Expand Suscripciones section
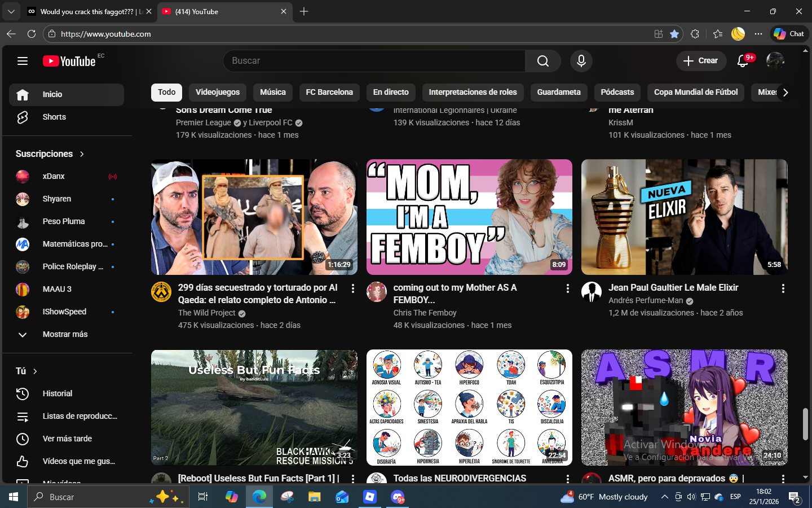Screen dimensions: 812x508 point(50,154)
